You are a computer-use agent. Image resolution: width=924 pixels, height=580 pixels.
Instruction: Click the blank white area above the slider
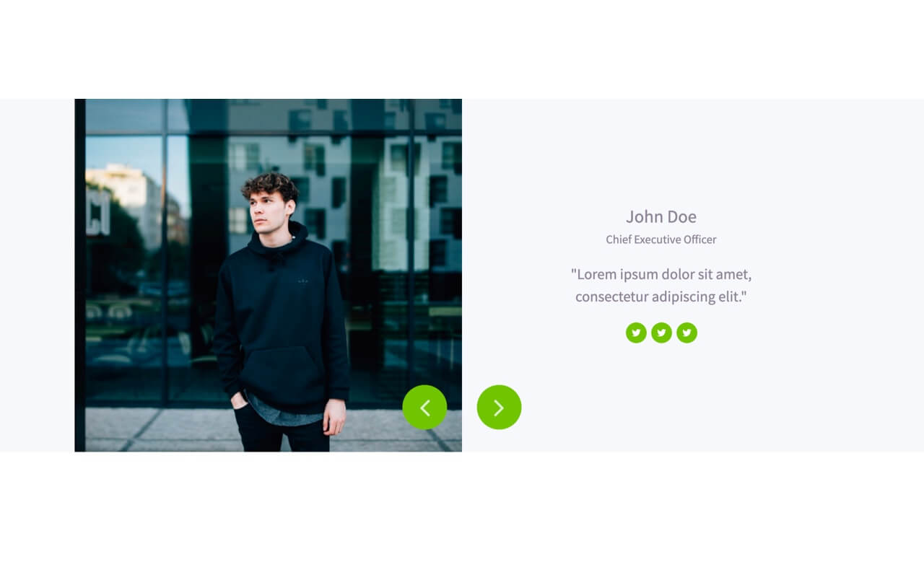coord(462,49)
